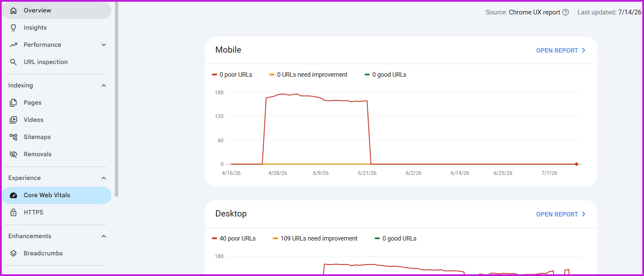644x276 pixels.
Task: Click the Chrome UX report source link
Action: (535, 12)
